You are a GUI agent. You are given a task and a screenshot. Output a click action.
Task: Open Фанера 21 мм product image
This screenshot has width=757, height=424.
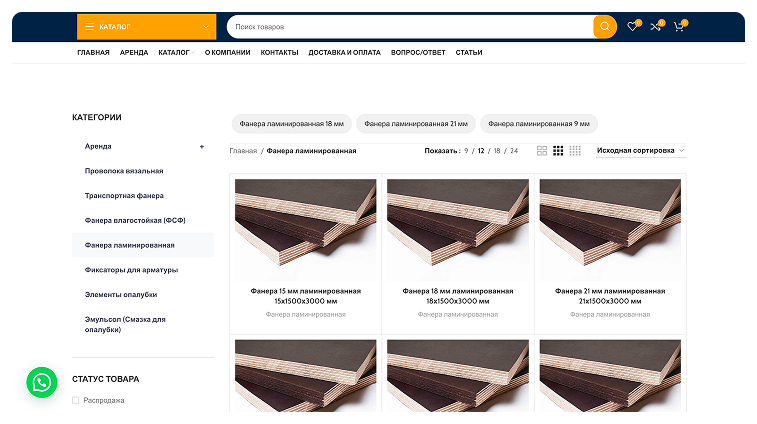pos(610,229)
